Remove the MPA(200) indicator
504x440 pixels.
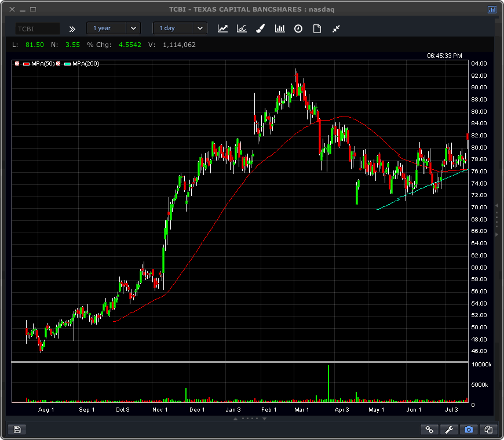tap(58, 64)
